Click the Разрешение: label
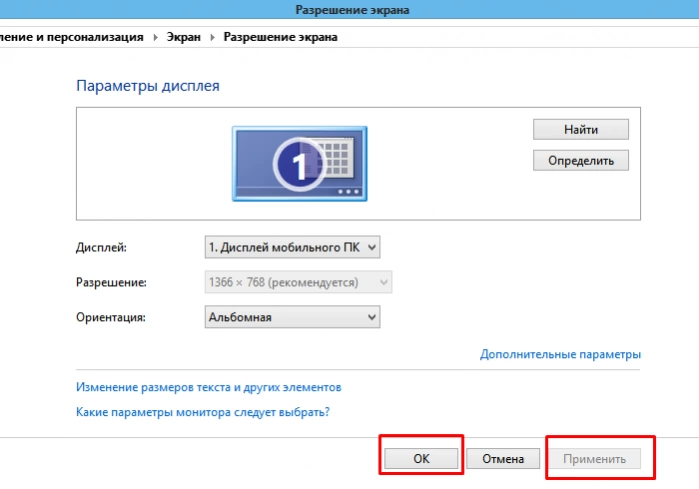 tap(111, 282)
